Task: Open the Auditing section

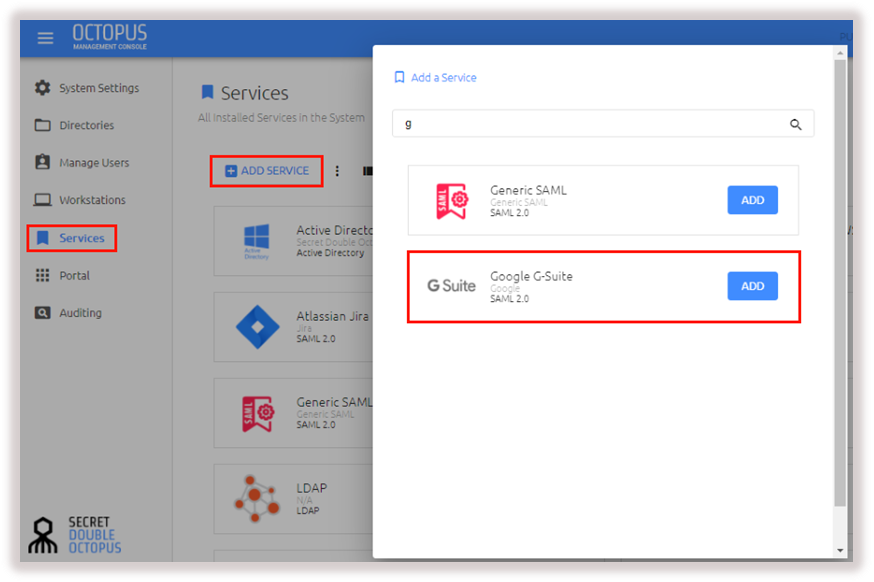Action: (x=69, y=313)
